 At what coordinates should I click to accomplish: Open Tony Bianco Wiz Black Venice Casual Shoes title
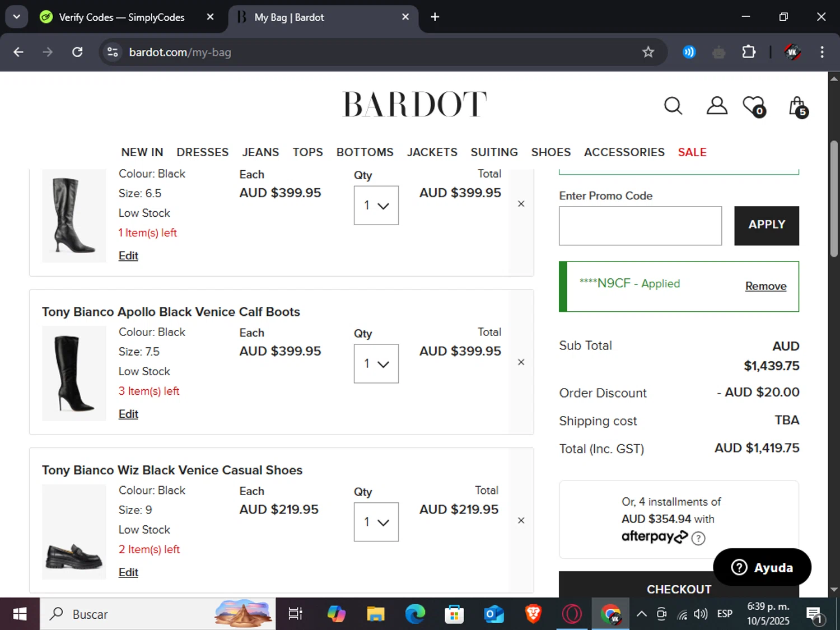[172, 470]
